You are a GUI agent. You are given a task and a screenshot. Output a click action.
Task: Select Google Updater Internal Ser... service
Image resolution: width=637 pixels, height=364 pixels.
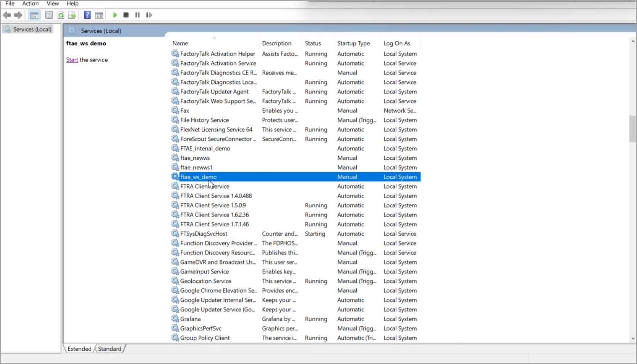[295, 300]
